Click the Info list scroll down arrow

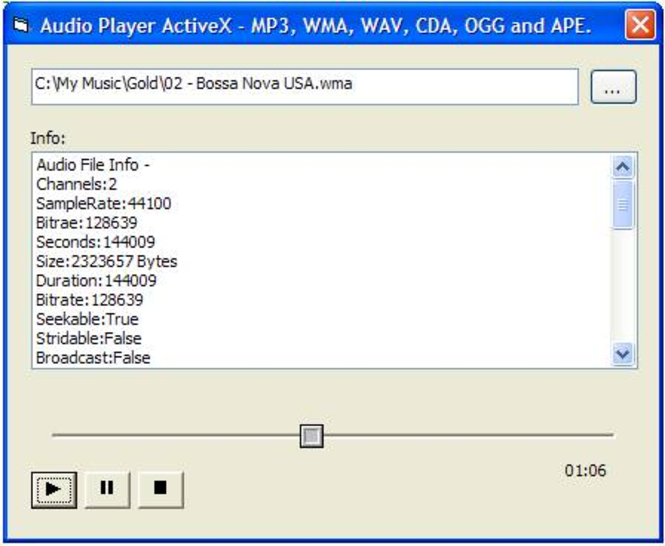[x=623, y=353]
